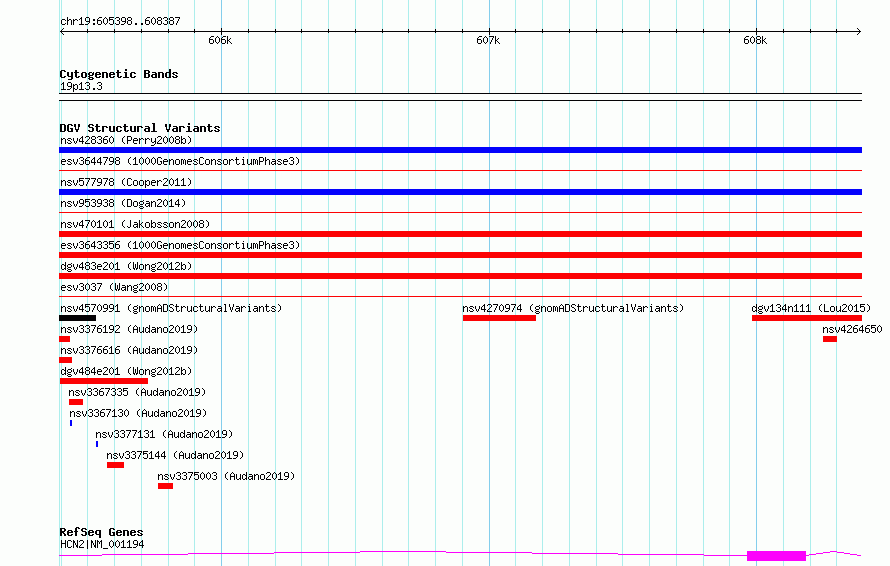Open the nsv470101 (Jakobsson2008) text label

coord(135,224)
